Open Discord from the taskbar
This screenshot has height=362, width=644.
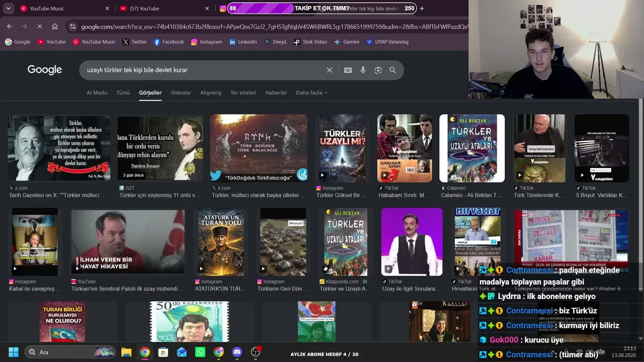tap(237, 352)
